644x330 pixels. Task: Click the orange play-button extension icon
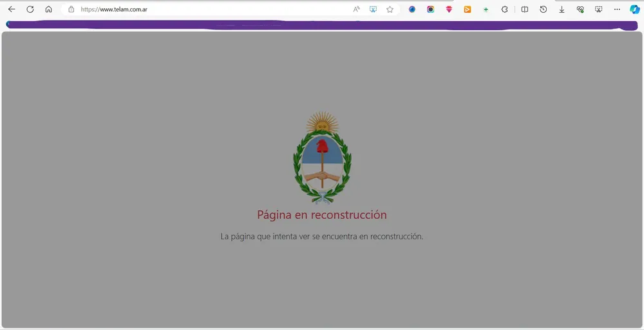[x=468, y=10]
